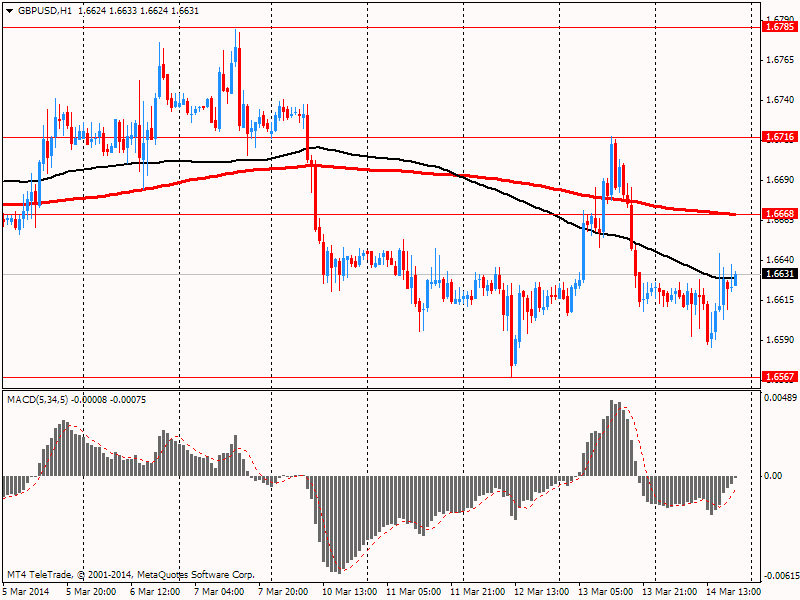The width and height of the screenshot is (800, 600).
Task: Click the GBPUSD,H1 chart title text
Action: coord(44,11)
